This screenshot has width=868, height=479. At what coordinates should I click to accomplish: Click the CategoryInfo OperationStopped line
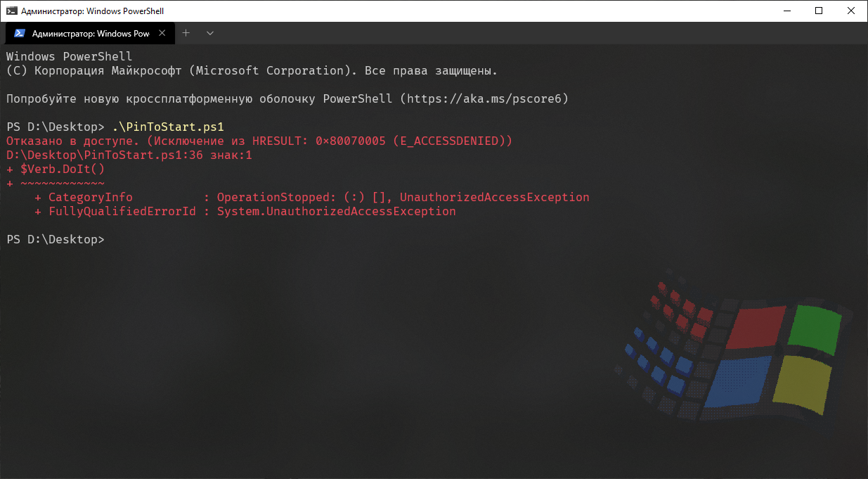click(x=312, y=198)
